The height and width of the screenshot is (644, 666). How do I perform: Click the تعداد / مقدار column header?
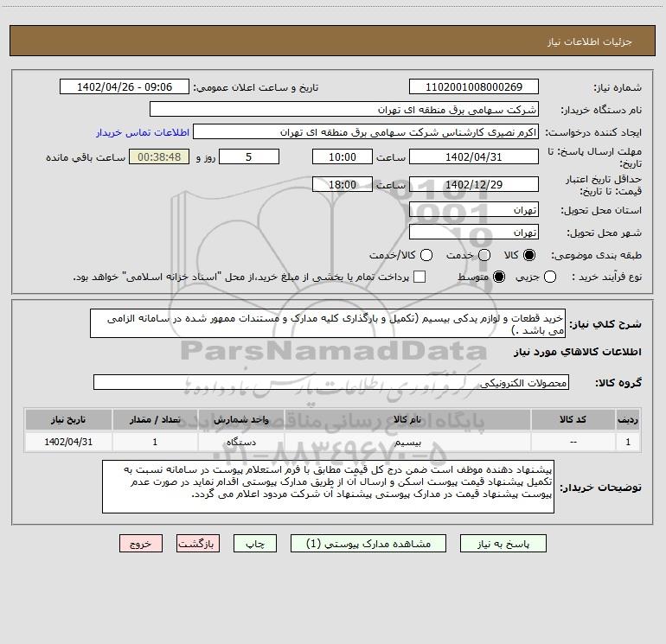[x=155, y=419]
